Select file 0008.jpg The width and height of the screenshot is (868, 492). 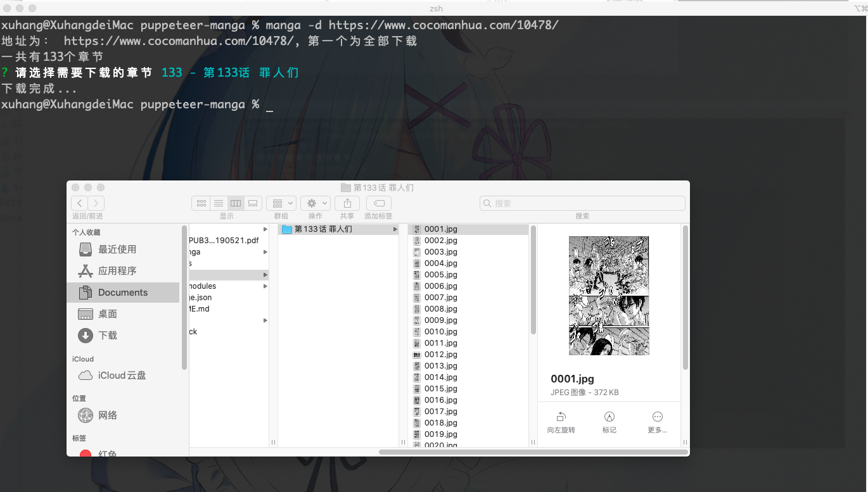click(468, 309)
